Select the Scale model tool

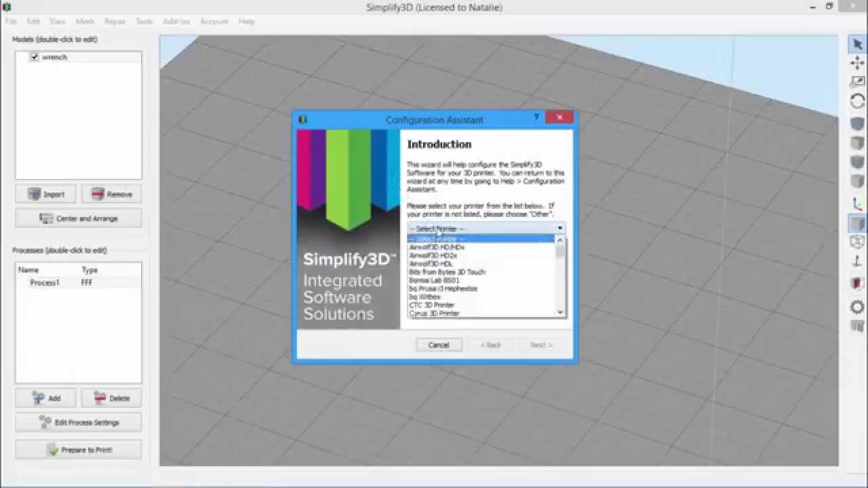tap(857, 82)
